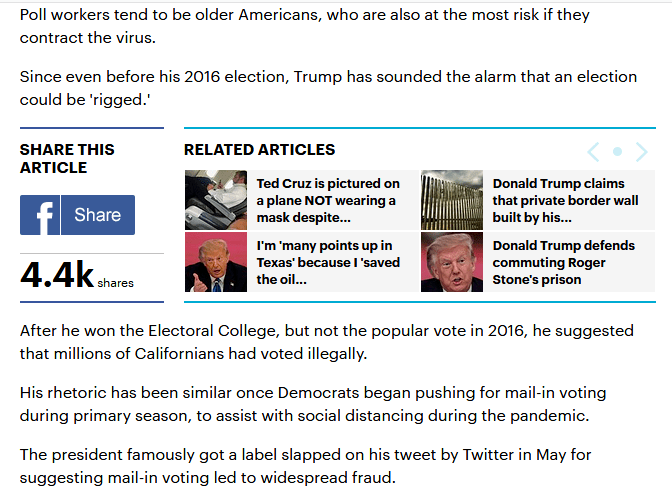Read Ted Cruz plane mask article

click(x=328, y=200)
